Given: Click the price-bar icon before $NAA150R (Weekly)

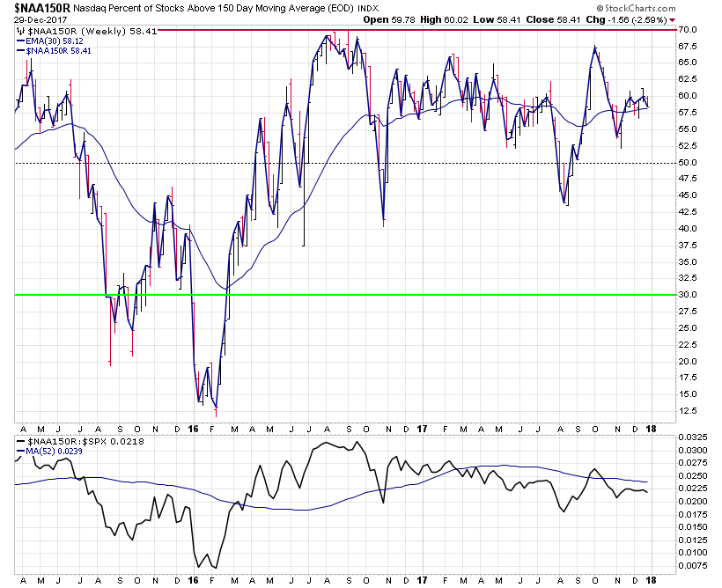Looking at the screenshot, I should pyautogui.click(x=21, y=32).
